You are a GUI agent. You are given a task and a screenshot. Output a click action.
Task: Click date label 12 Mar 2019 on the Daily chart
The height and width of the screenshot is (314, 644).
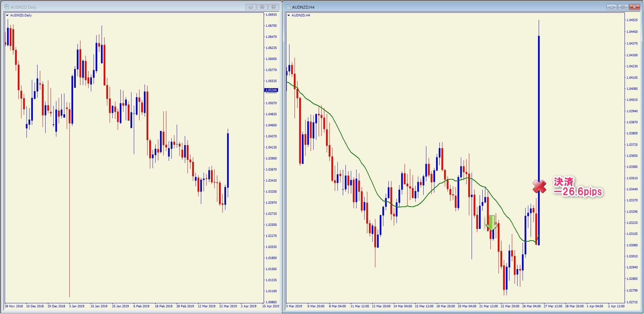coord(207,306)
